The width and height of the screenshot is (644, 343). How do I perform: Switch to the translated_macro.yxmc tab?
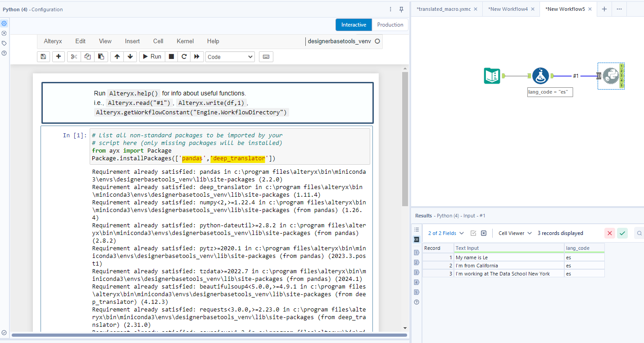(x=443, y=9)
